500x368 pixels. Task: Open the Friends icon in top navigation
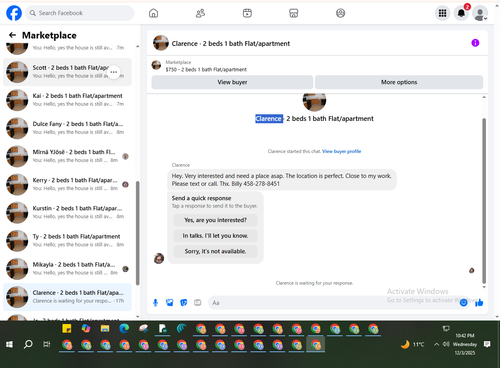click(200, 13)
